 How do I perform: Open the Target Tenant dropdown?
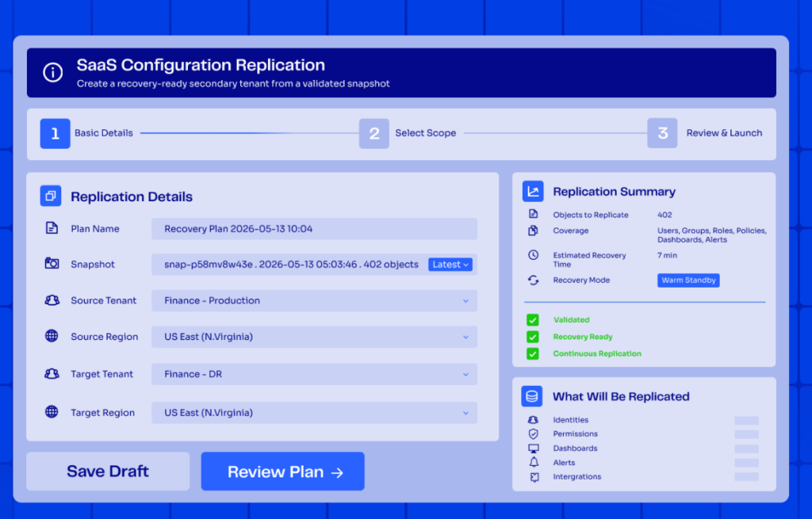[314, 374]
